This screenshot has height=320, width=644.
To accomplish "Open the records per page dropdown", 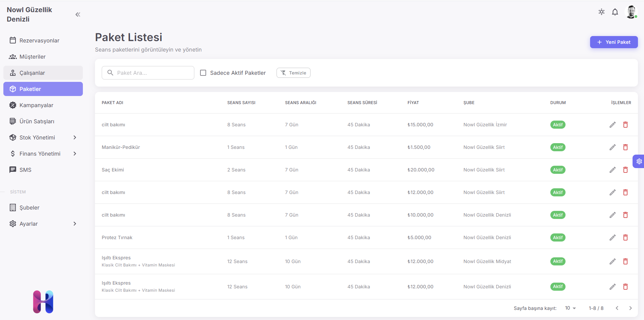I will [570, 308].
